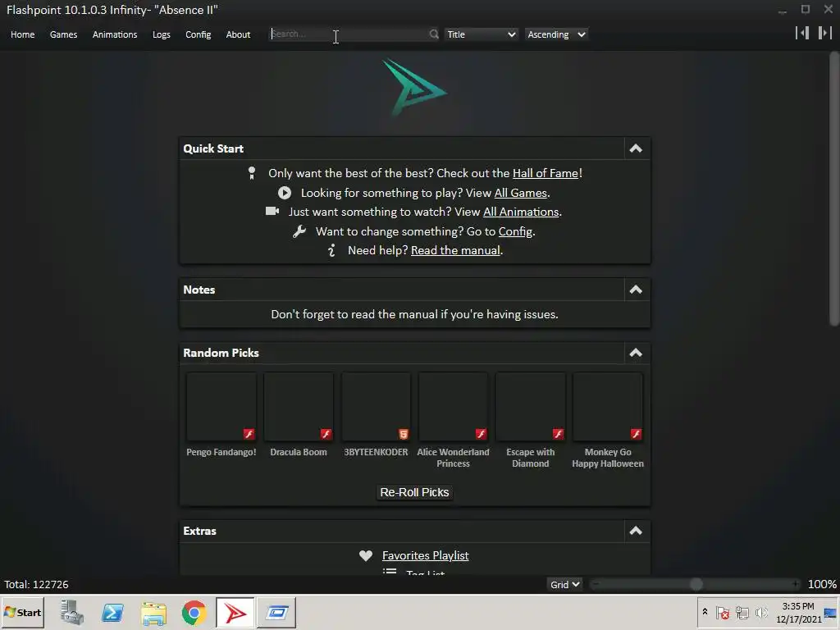This screenshot has height=630, width=840.
Task: Click Flash badge on Escape with Diamond
Action: click(x=558, y=434)
